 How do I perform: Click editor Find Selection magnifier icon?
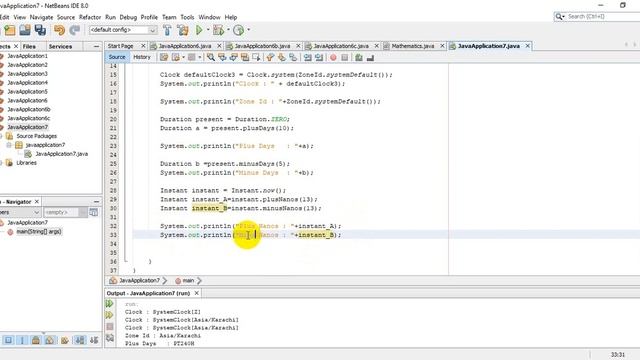pos(211,58)
